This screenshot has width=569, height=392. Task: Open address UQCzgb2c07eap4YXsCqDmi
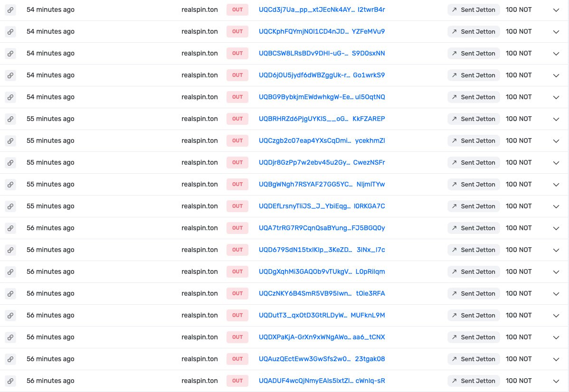pyautogui.click(x=322, y=140)
